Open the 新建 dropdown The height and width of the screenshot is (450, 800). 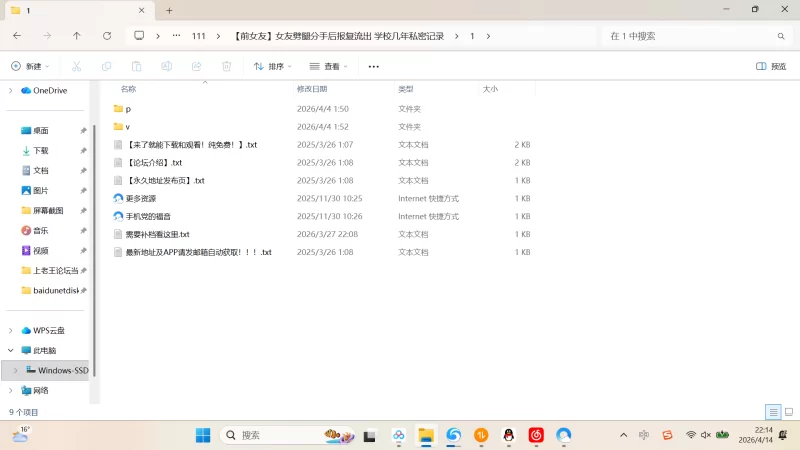pos(30,66)
